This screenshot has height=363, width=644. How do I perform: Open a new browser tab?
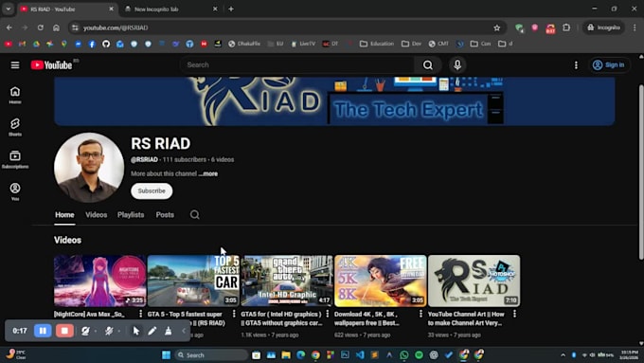coord(231,9)
